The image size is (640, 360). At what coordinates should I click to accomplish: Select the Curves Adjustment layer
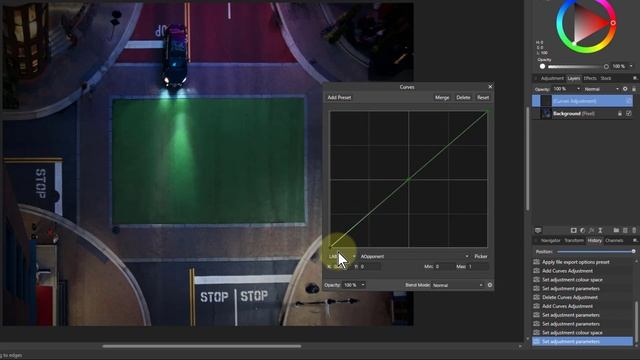[x=582, y=101]
